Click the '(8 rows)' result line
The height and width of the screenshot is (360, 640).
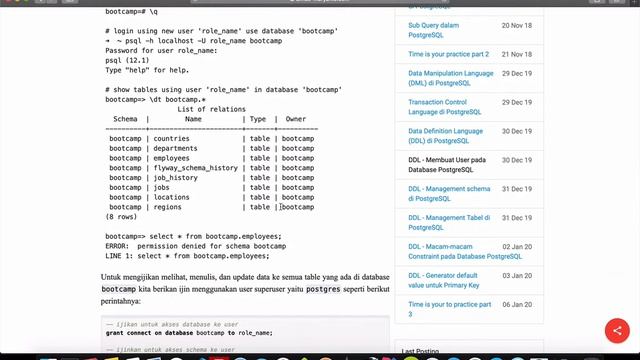point(121,217)
